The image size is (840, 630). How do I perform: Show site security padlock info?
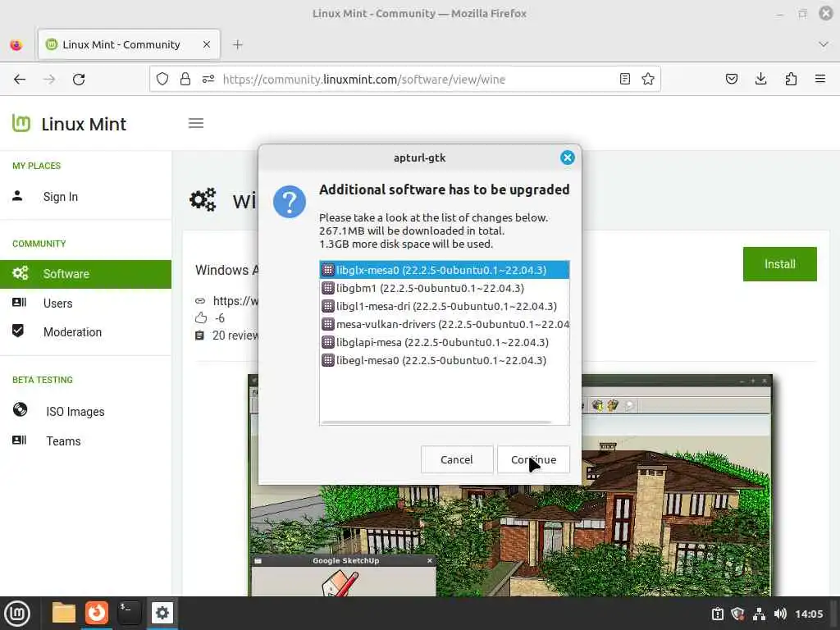click(185, 80)
